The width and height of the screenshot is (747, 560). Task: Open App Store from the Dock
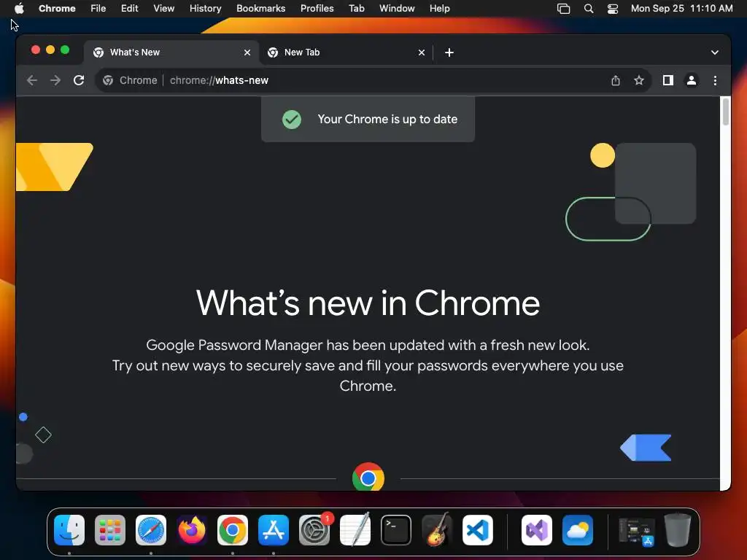tap(274, 530)
